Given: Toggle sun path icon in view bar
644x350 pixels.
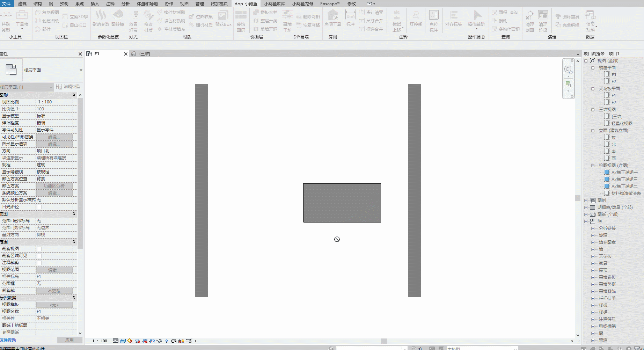Looking at the screenshot, I should [130, 341].
